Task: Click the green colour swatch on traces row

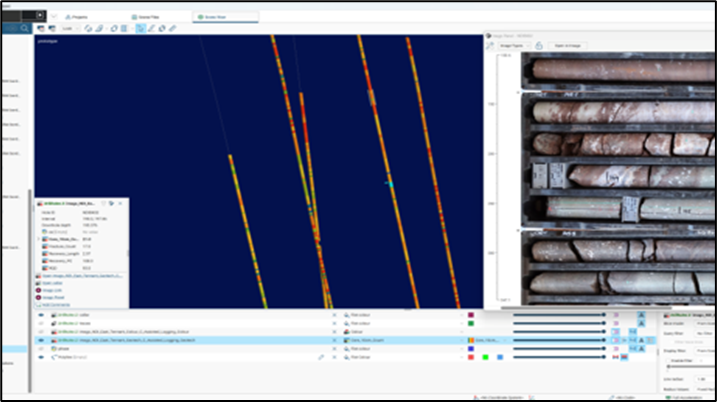Action: coord(471,323)
